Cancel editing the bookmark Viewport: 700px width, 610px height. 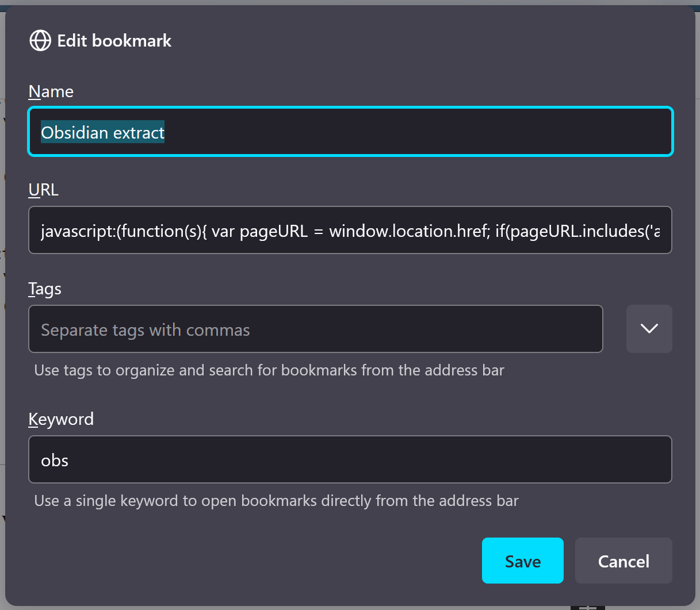(624, 561)
